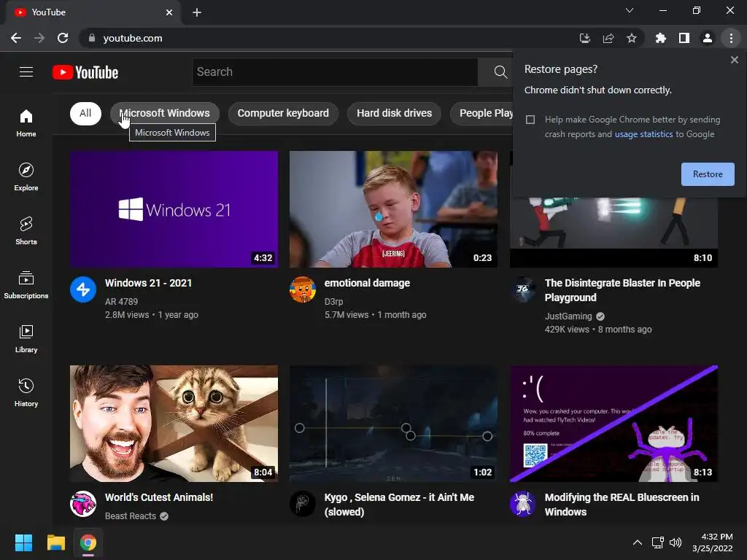
Task: Play the Windows 21 thumbnail
Action: pyautogui.click(x=174, y=209)
